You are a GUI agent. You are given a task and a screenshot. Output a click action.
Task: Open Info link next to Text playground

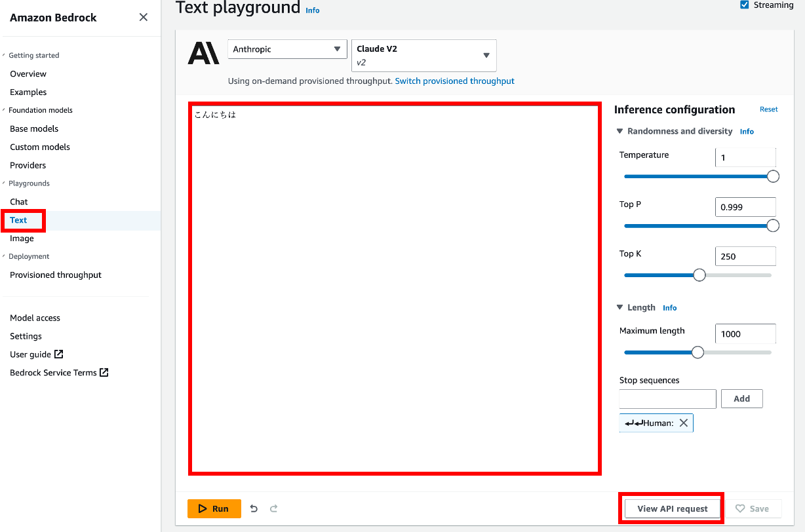coord(313,10)
